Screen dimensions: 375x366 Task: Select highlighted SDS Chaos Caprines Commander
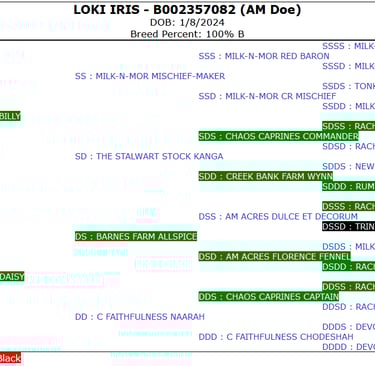click(x=279, y=136)
